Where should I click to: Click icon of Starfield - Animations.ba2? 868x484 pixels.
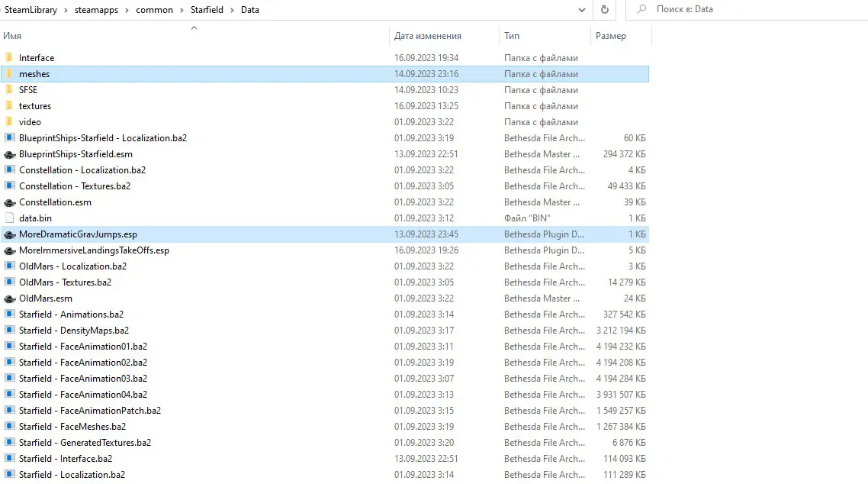[9, 315]
